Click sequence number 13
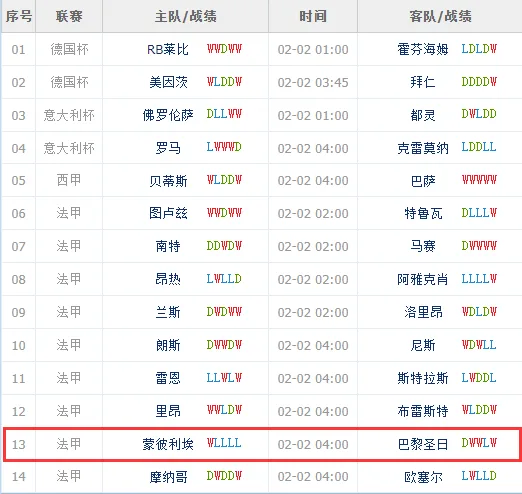Screen dimensions: 522x494 pyautogui.click(x=18, y=444)
